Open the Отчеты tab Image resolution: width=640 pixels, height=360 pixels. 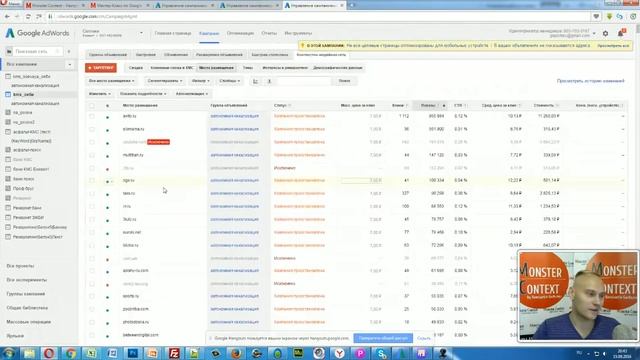(x=269, y=33)
